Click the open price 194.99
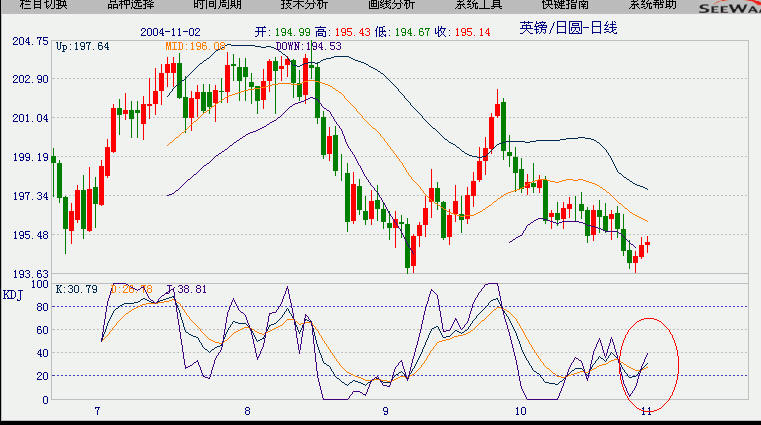 [x=292, y=32]
